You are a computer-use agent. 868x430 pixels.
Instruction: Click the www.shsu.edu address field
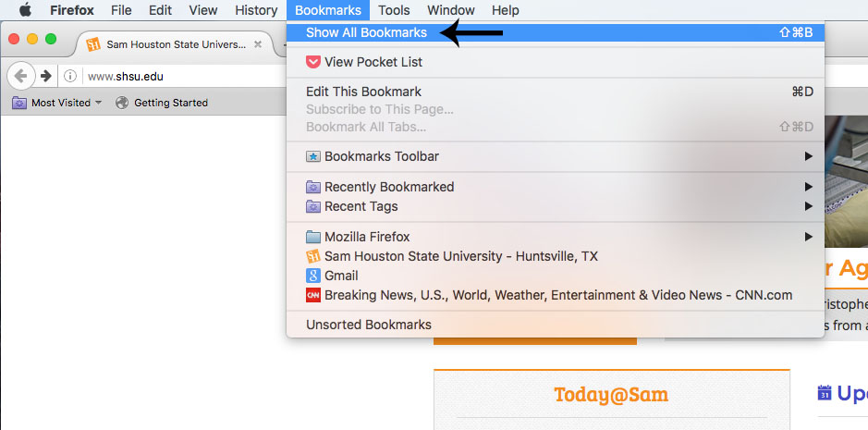coord(183,77)
